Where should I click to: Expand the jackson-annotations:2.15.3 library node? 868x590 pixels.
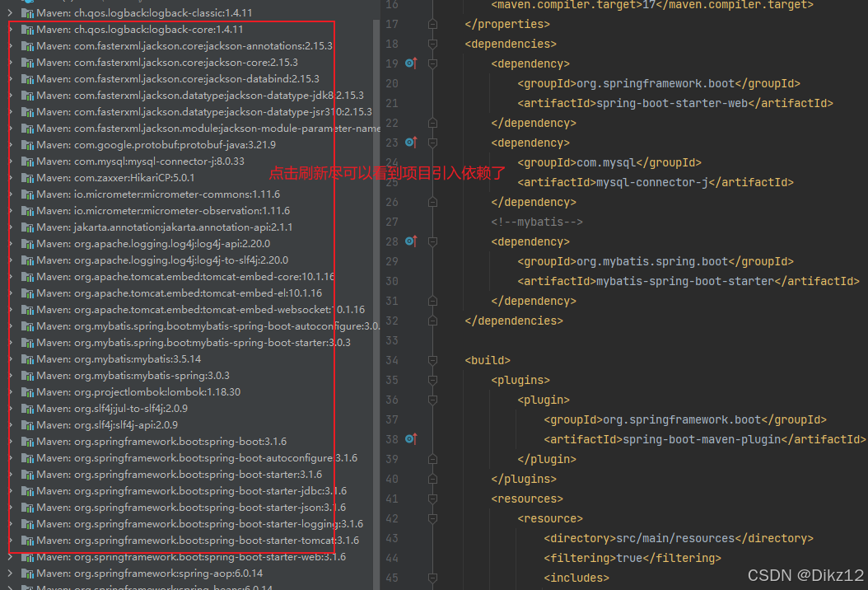(11, 45)
